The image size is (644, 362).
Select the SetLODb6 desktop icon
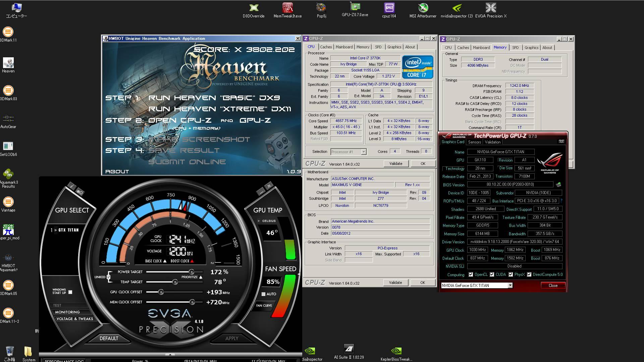tap(8, 149)
